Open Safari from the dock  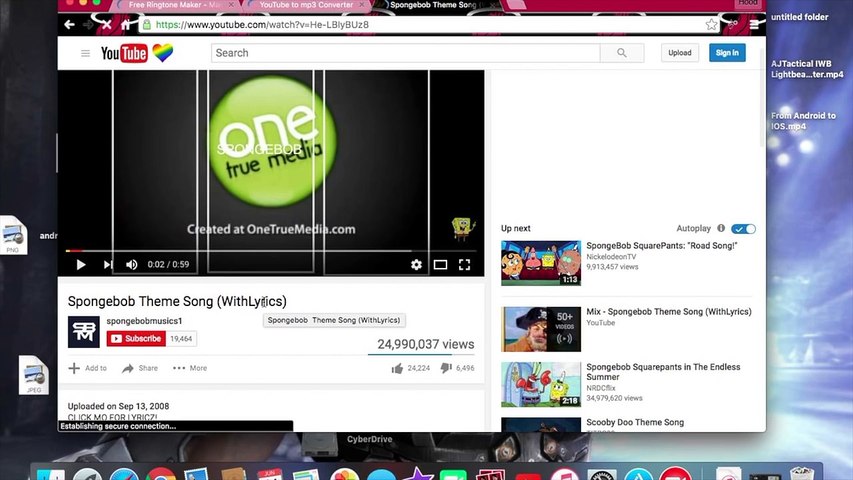(x=124, y=473)
